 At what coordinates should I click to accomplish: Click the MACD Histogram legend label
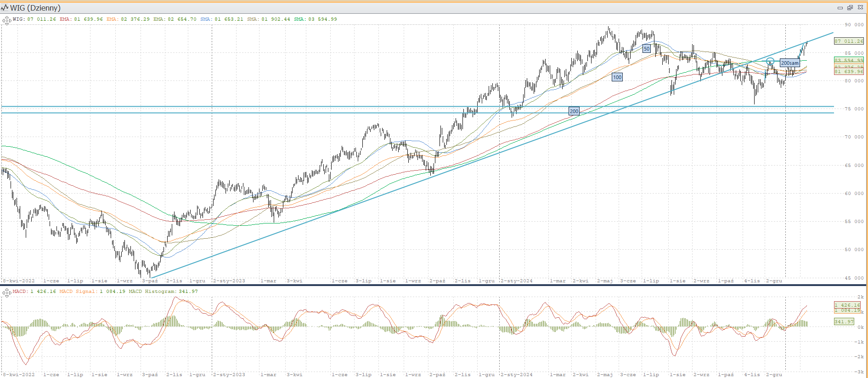(x=163, y=292)
